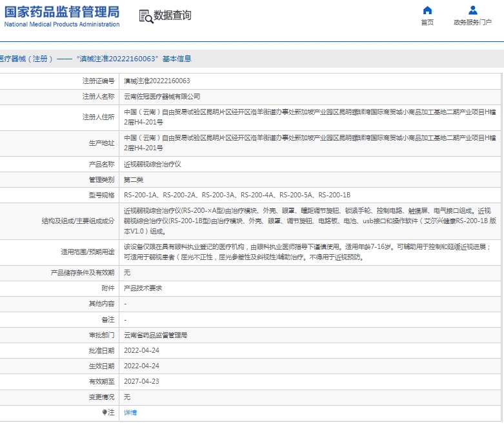Image resolution: width=504 pixels, height=427 pixels.
Task: Click the 国家药品监督管理局 logo
Action: (62, 12)
